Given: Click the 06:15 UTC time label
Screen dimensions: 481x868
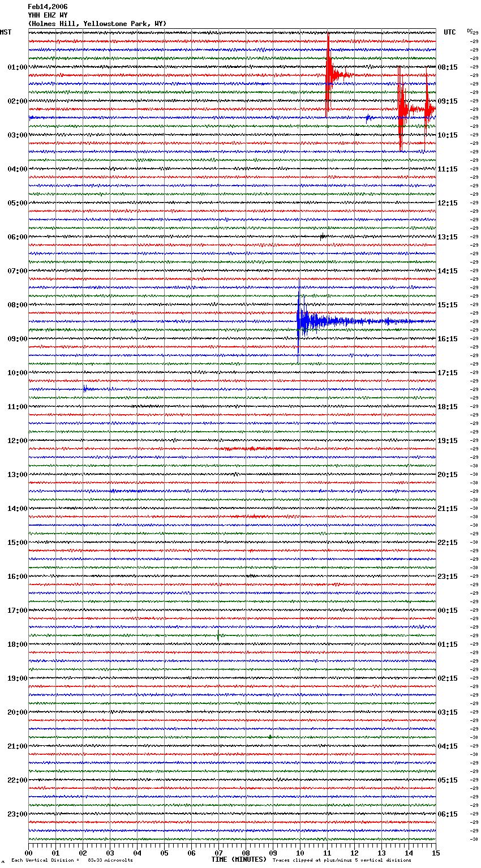Looking at the screenshot, I should click(448, 814).
